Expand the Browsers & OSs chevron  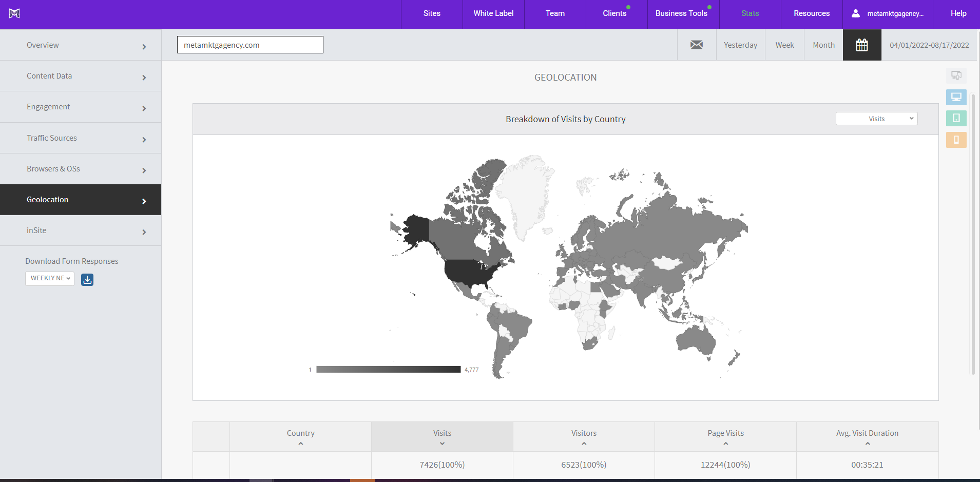pos(144,170)
